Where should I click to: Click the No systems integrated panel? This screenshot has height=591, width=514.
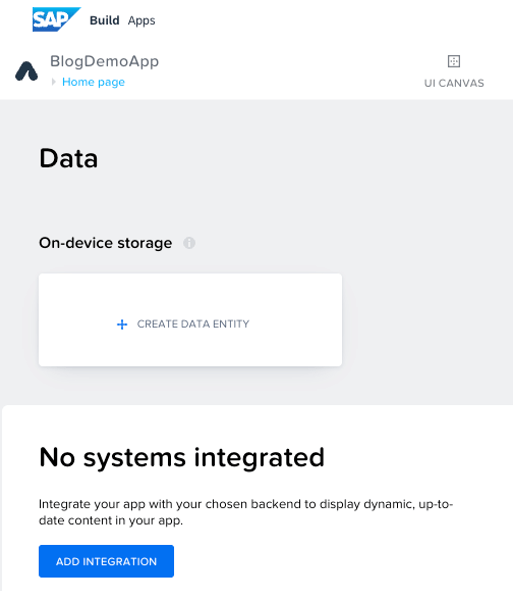click(257, 498)
